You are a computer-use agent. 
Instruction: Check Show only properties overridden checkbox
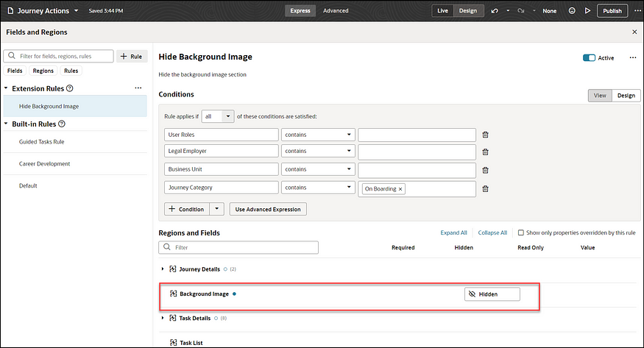[521, 232]
